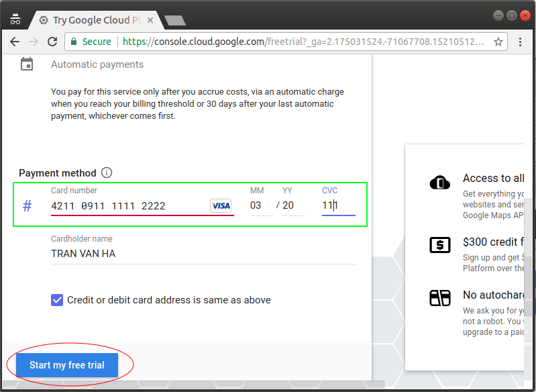The width and height of the screenshot is (536, 392).
Task: Select the Try Google Cloud Platform tab
Action: [x=97, y=20]
